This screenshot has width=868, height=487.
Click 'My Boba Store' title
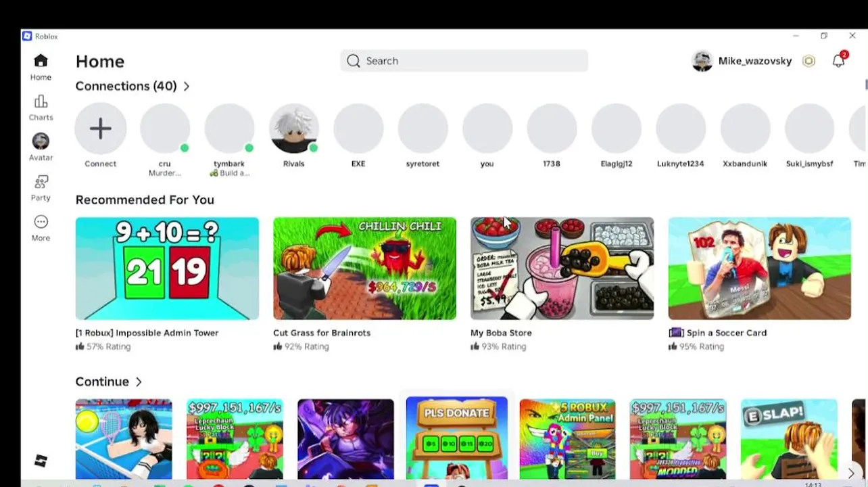click(501, 333)
